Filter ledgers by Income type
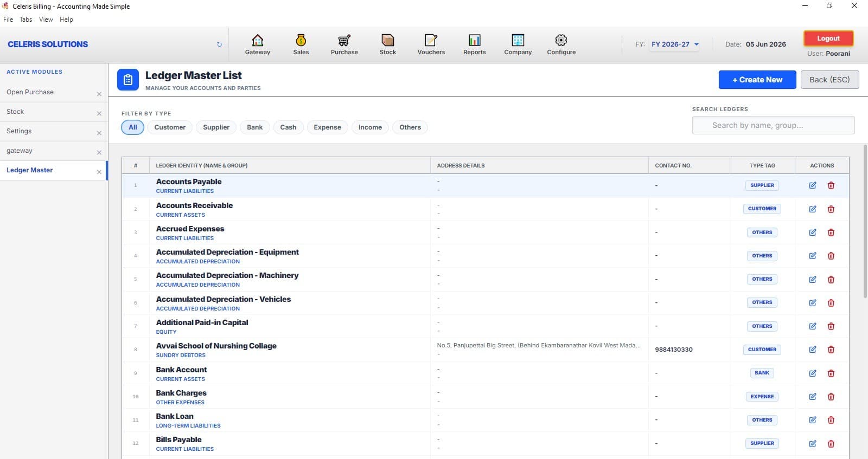This screenshot has width=868, height=459. coord(370,127)
